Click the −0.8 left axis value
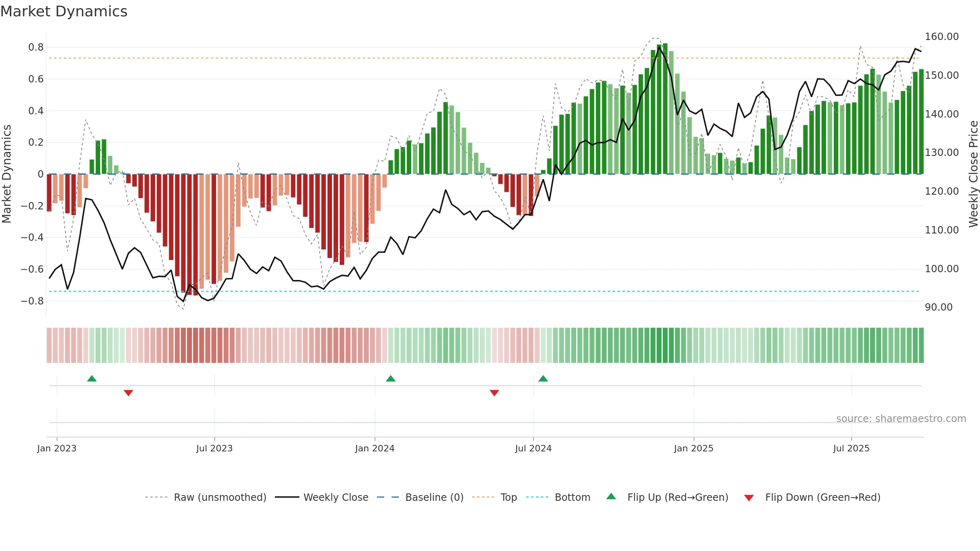Viewport: 980px width, 551px height. point(32,301)
